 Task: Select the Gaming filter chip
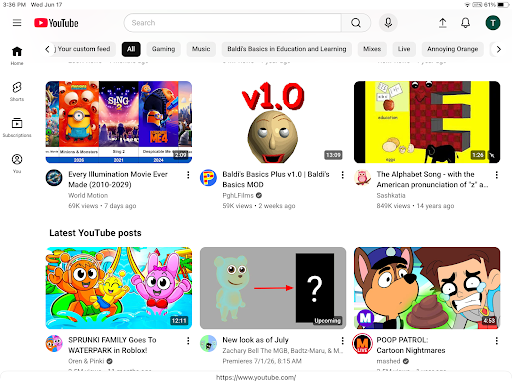[163, 49]
